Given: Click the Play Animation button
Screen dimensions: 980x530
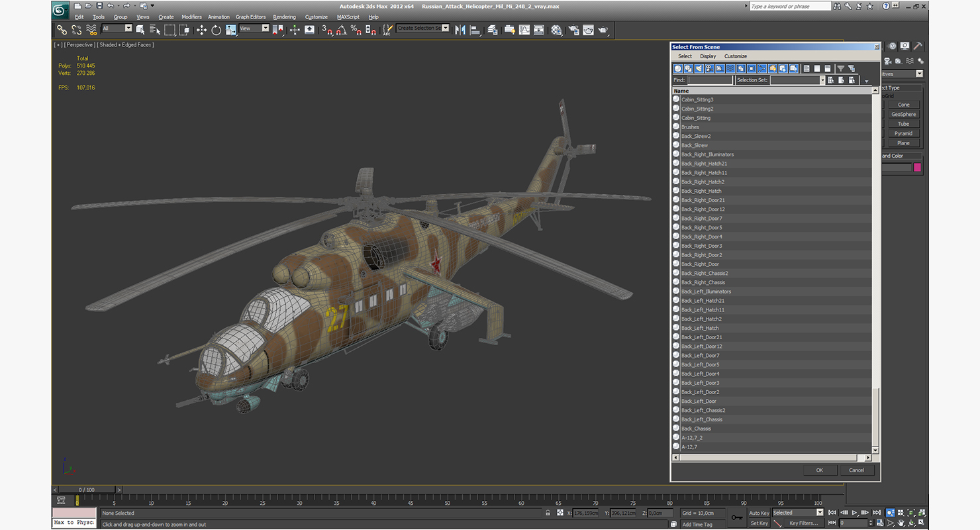Looking at the screenshot, I should pos(854,513).
